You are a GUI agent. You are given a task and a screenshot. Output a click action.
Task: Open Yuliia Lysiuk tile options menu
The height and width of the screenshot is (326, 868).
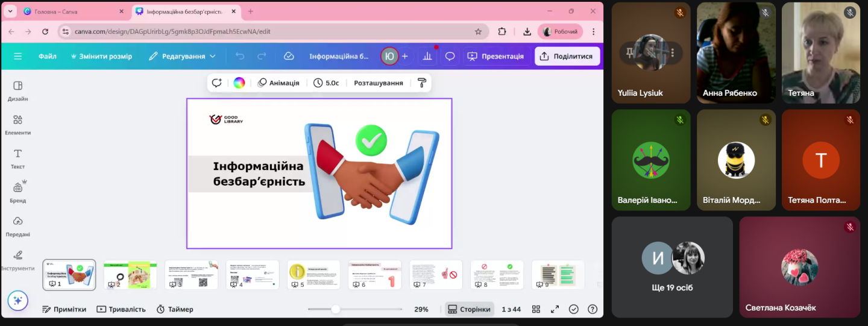[672, 53]
